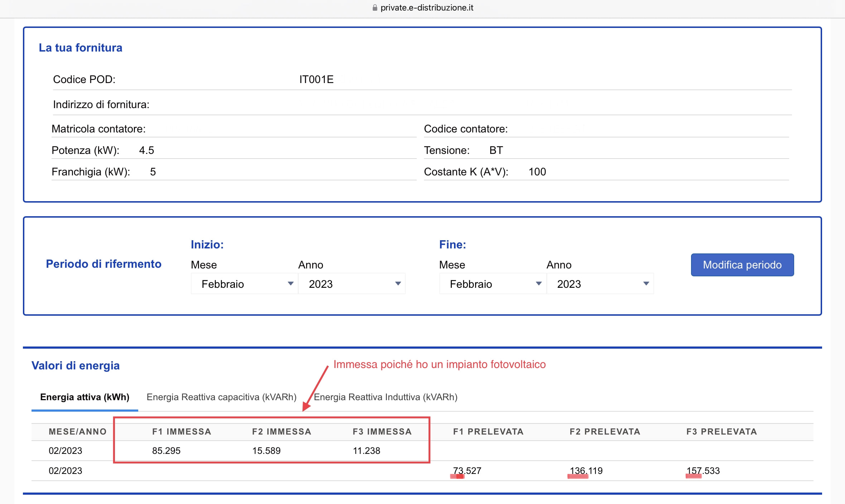The height and width of the screenshot is (504, 845).
Task: Open the Inizio Anno 2023 dropdown
Action: pyautogui.click(x=352, y=284)
